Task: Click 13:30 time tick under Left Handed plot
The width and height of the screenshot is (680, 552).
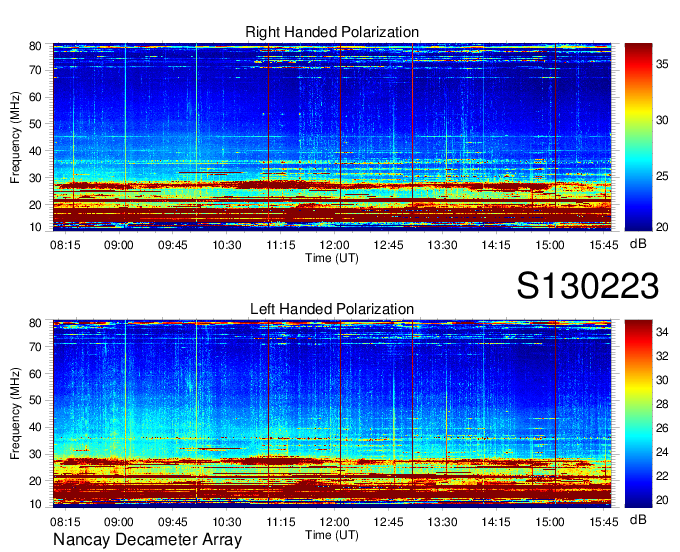Action: point(442,522)
